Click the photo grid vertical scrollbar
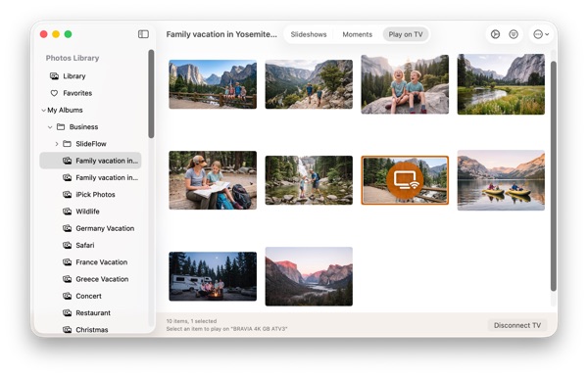Viewport: 588px width, 377px height. click(553, 176)
